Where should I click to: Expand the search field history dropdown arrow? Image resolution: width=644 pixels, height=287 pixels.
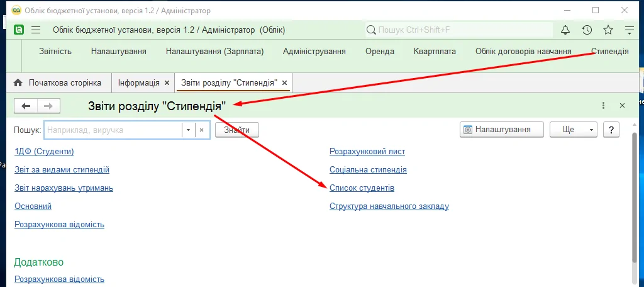tap(188, 130)
